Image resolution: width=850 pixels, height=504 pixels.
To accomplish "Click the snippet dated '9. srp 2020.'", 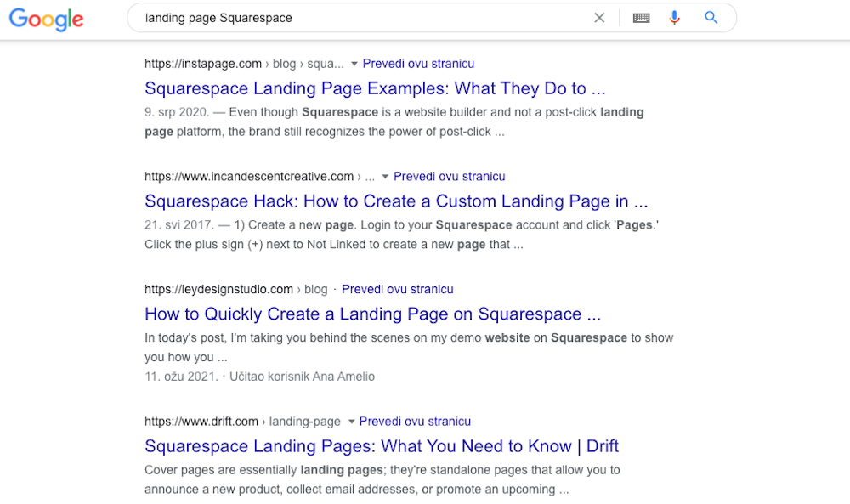I will click(394, 122).
